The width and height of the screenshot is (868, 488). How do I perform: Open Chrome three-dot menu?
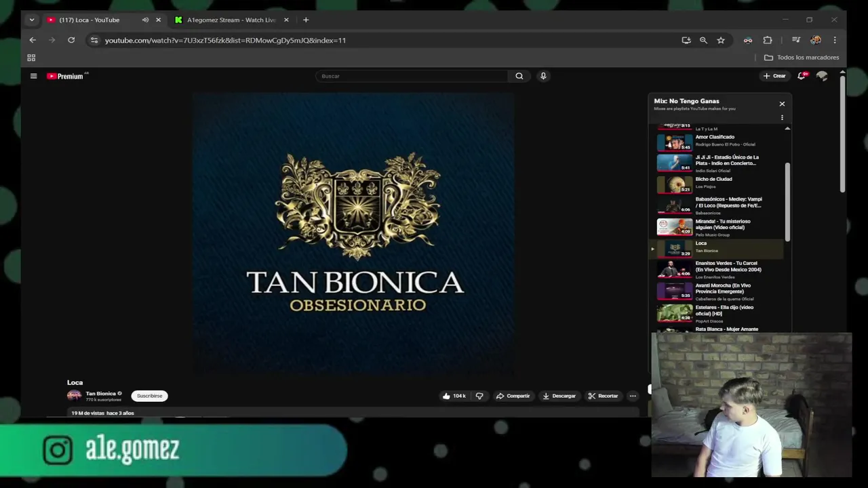[835, 40]
